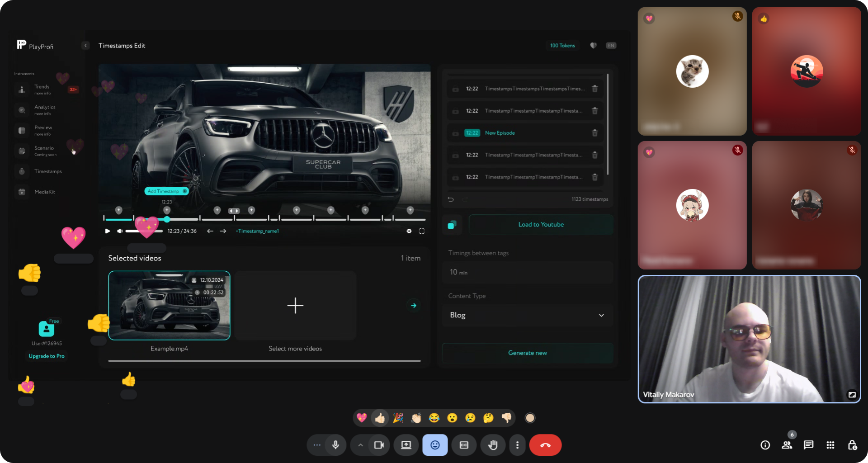Mute the microphone

(x=335, y=445)
